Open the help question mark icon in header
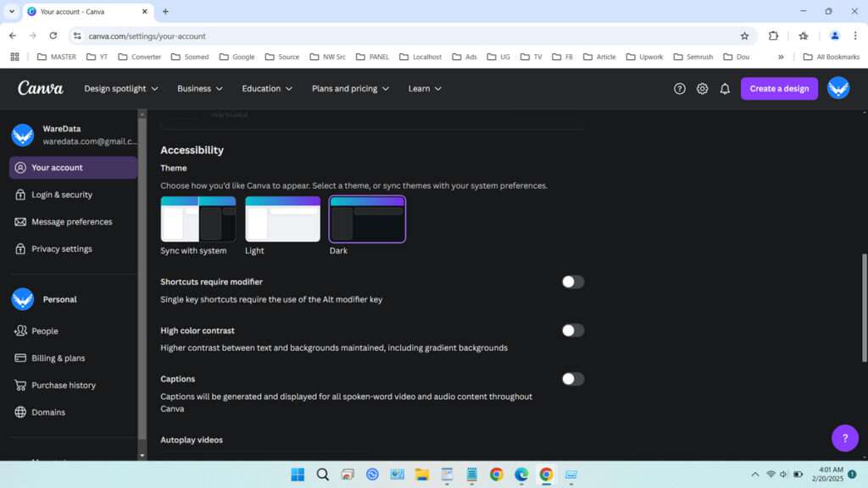868x488 pixels. tap(679, 88)
